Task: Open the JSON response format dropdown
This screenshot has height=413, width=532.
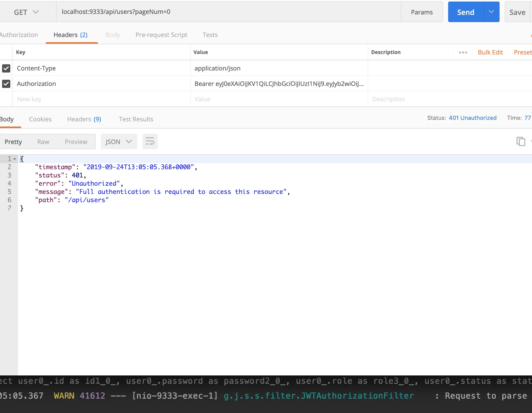Action: (119, 141)
